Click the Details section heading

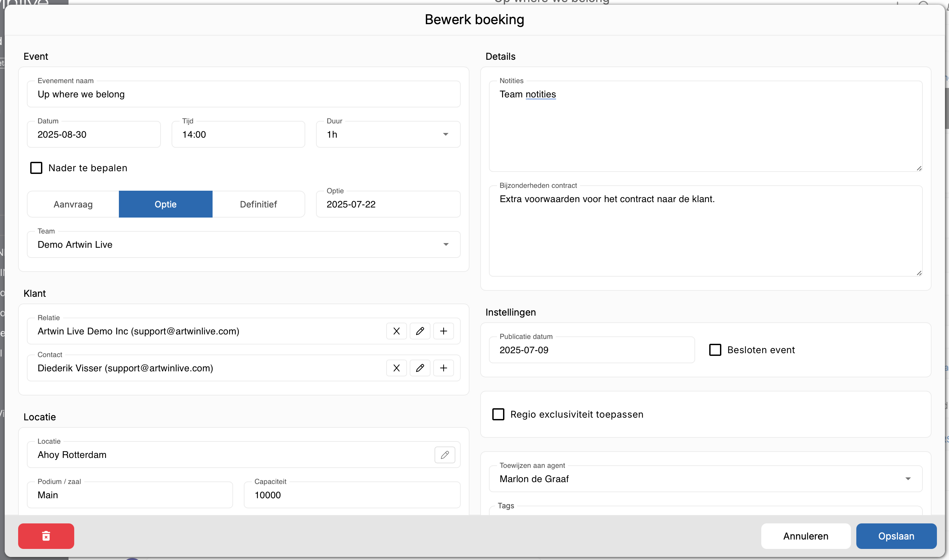[500, 56]
